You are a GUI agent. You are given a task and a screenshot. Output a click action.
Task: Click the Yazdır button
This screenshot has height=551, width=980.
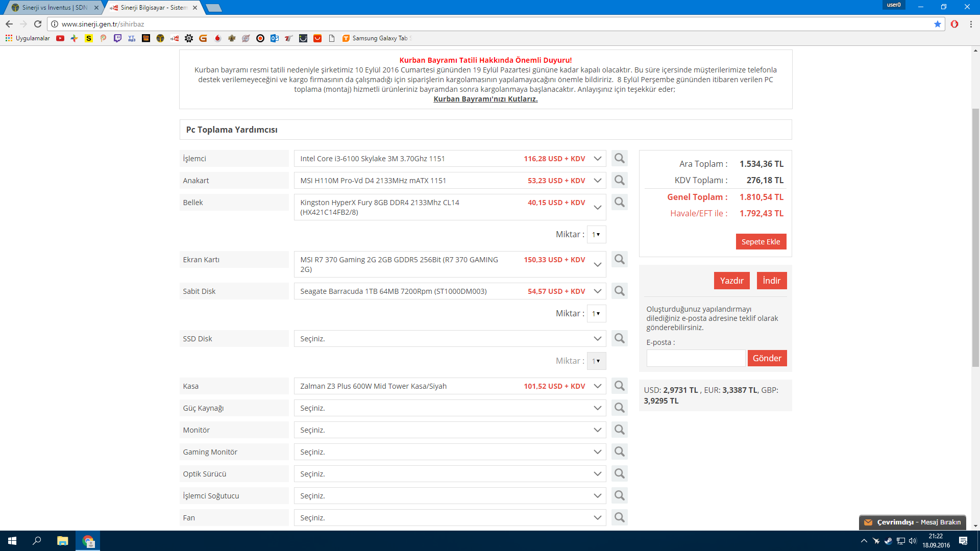pos(731,281)
